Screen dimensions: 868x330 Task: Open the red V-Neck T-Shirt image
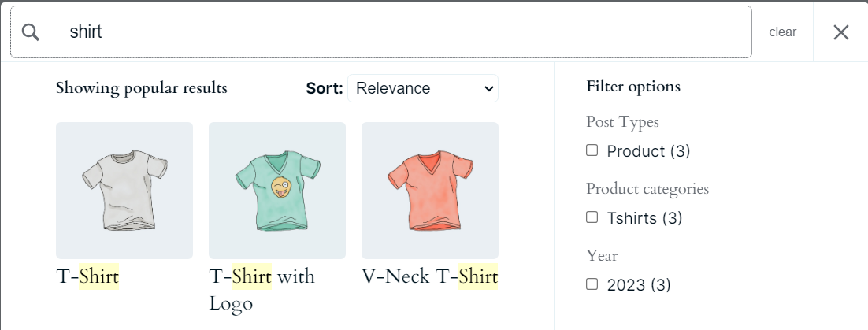point(430,191)
